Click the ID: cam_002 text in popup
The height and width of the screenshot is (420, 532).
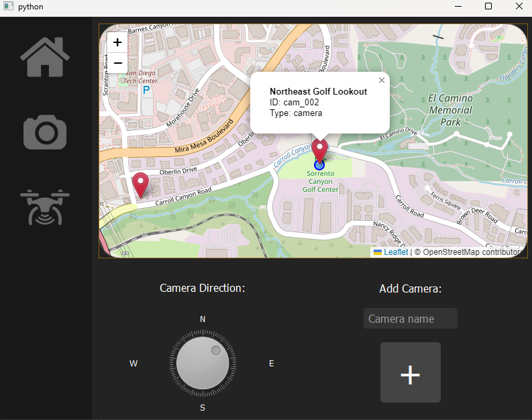[x=294, y=103]
